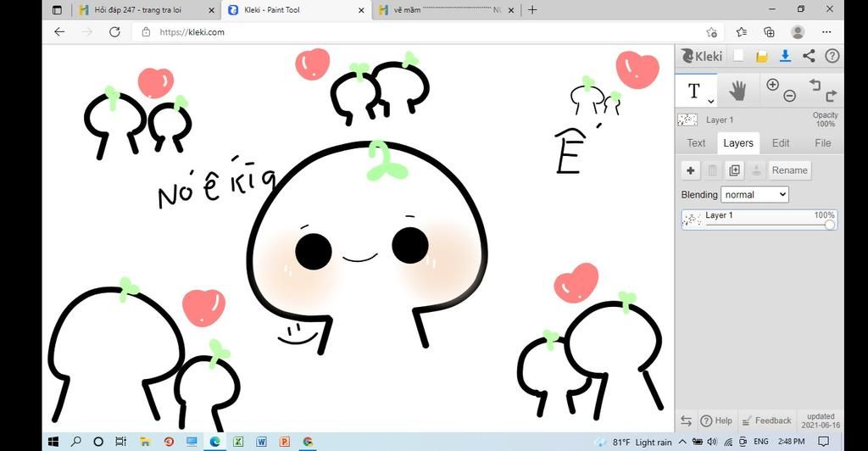Open the browser Favorites list
The width and height of the screenshot is (868, 451).
tap(742, 32)
